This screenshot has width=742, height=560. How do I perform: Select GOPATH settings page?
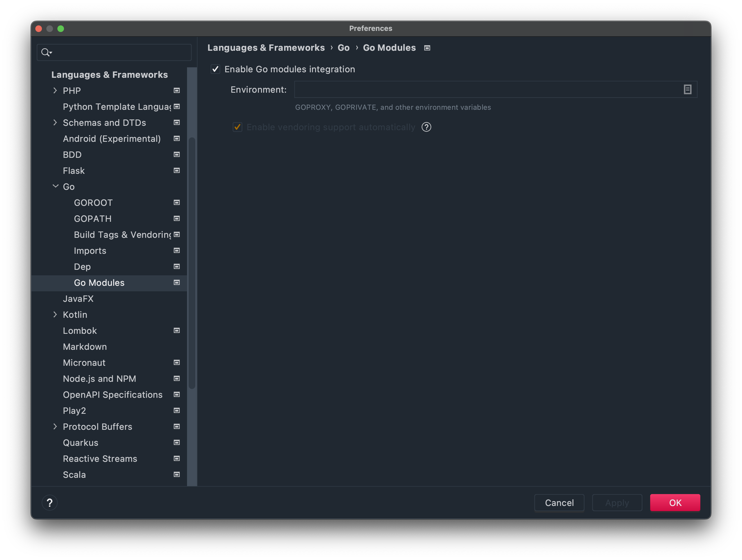pyautogui.click(x=93, y=219)
